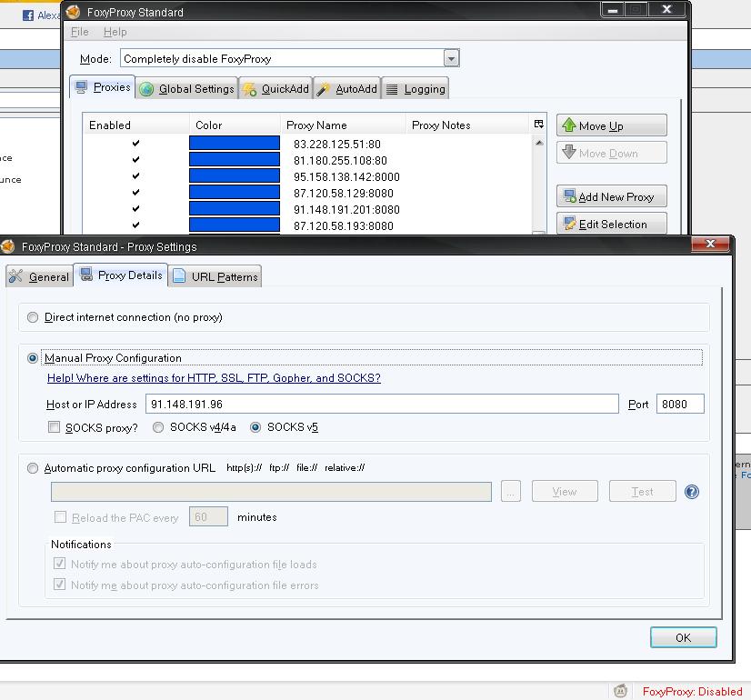Select Direct internet connection radio button
Screen dimensions: 751x700
[x=34, y=317]
